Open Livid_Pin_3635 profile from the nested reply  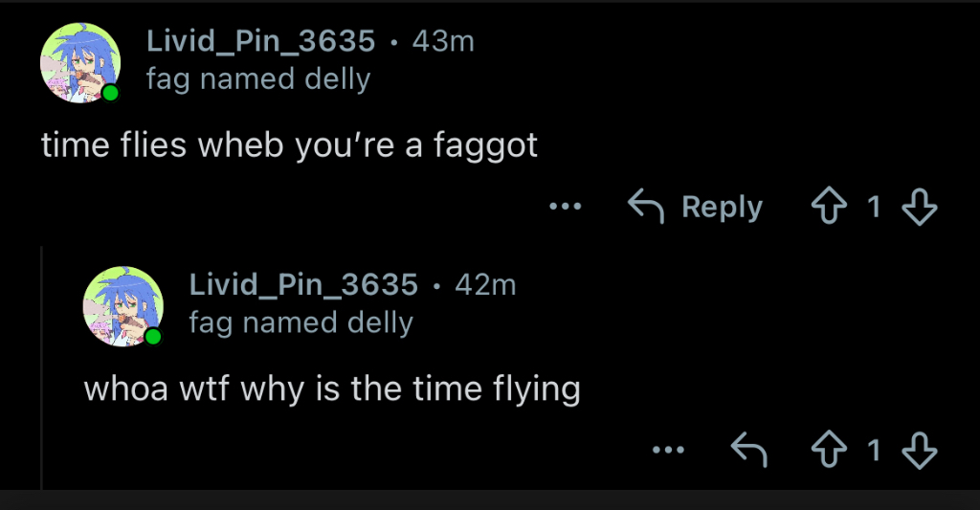303,284
